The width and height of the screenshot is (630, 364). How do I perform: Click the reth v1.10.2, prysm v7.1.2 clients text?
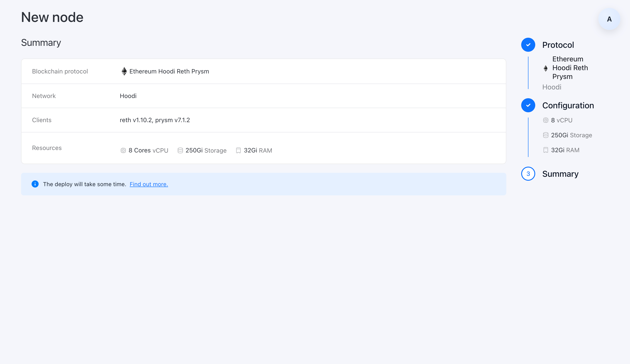coord(155,120)
